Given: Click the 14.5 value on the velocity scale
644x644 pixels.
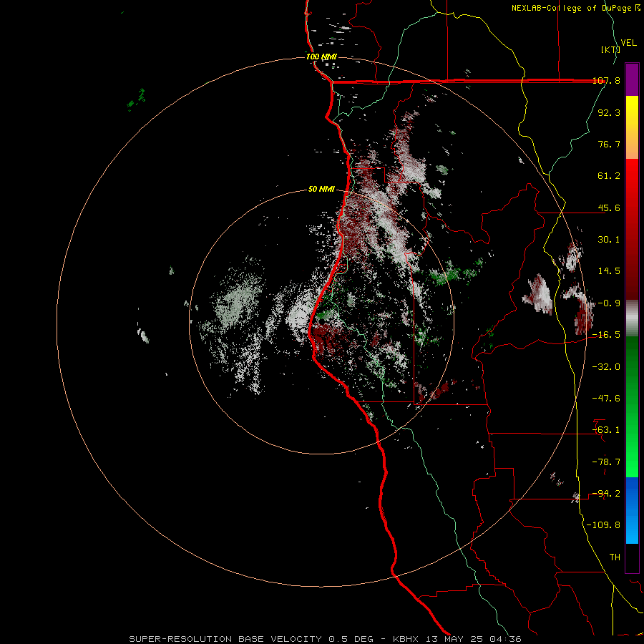Looking at the screenshot, I should point(609,271).
